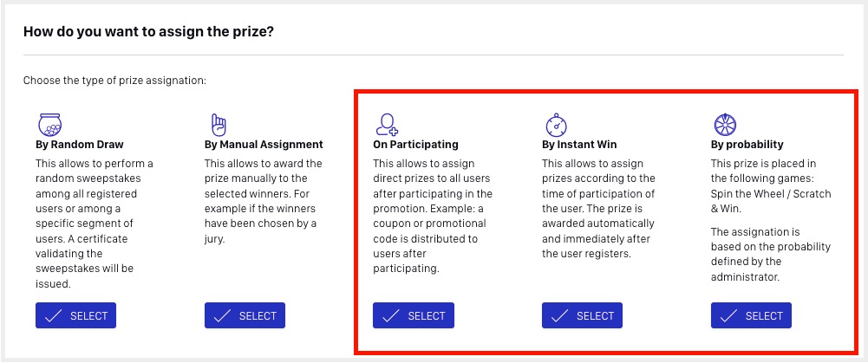Screen dimensions: 868x363
Task: Click the "By Instant Win" heading
Action: 579,145
